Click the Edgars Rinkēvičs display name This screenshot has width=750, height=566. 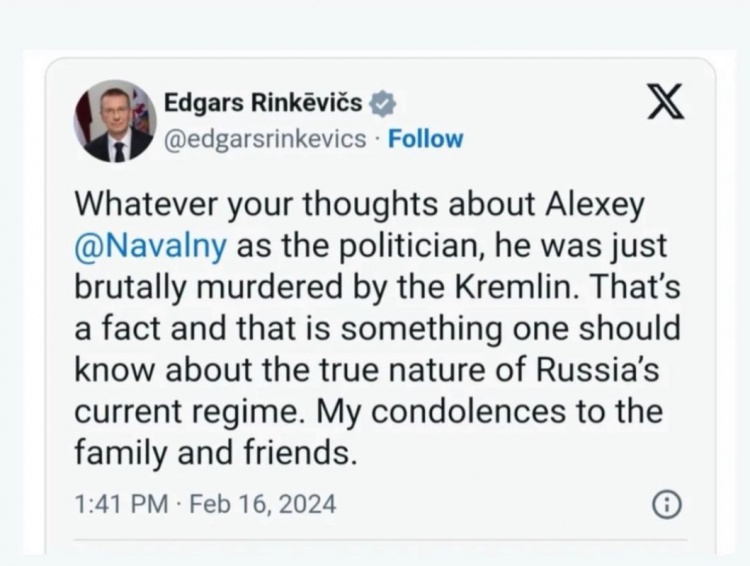[x=263, y=103]
